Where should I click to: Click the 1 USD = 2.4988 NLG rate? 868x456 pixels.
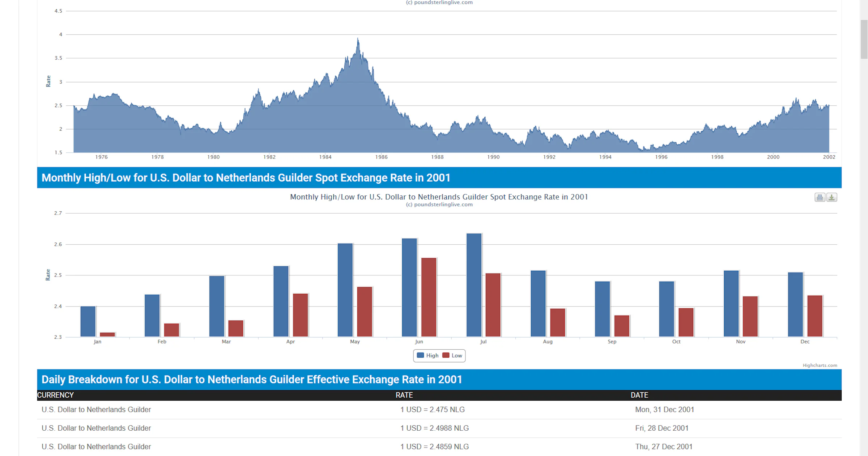(x=434, y=428)
